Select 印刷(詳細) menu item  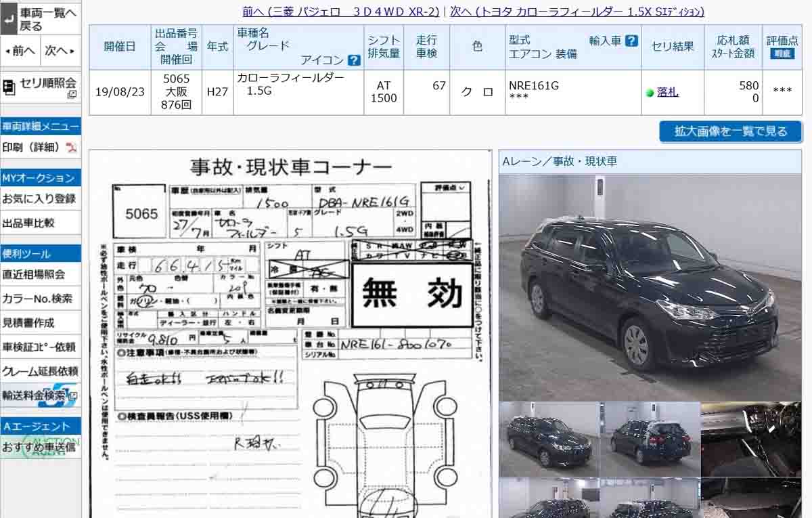click(41, 147)
